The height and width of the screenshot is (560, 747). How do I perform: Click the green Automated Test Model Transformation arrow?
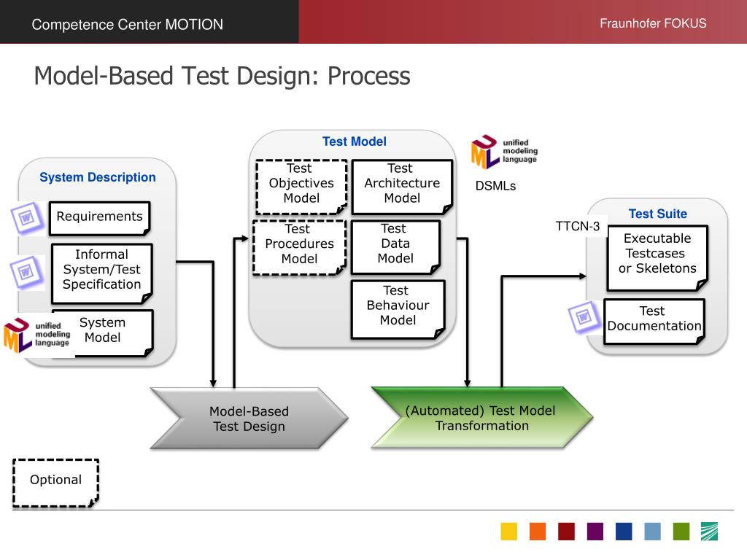click(x=482, y=418)
